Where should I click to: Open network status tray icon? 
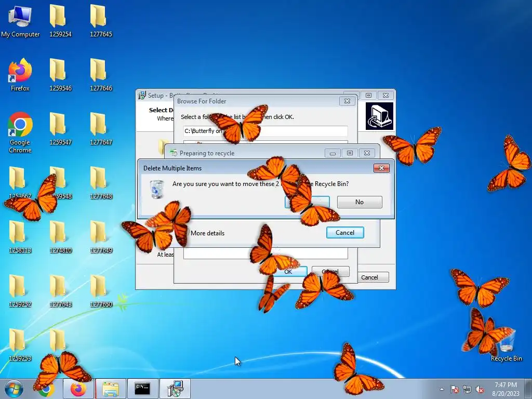tap(467, 389)
